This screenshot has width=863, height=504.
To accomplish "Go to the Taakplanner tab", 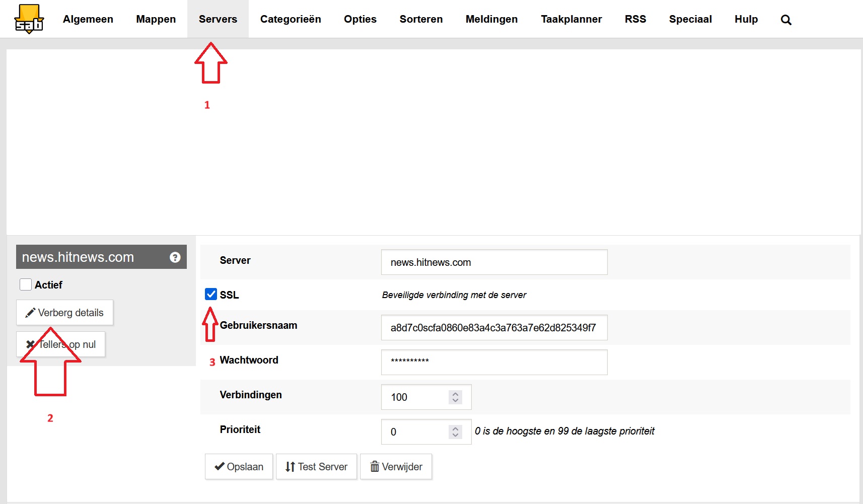I will (571, 19).
